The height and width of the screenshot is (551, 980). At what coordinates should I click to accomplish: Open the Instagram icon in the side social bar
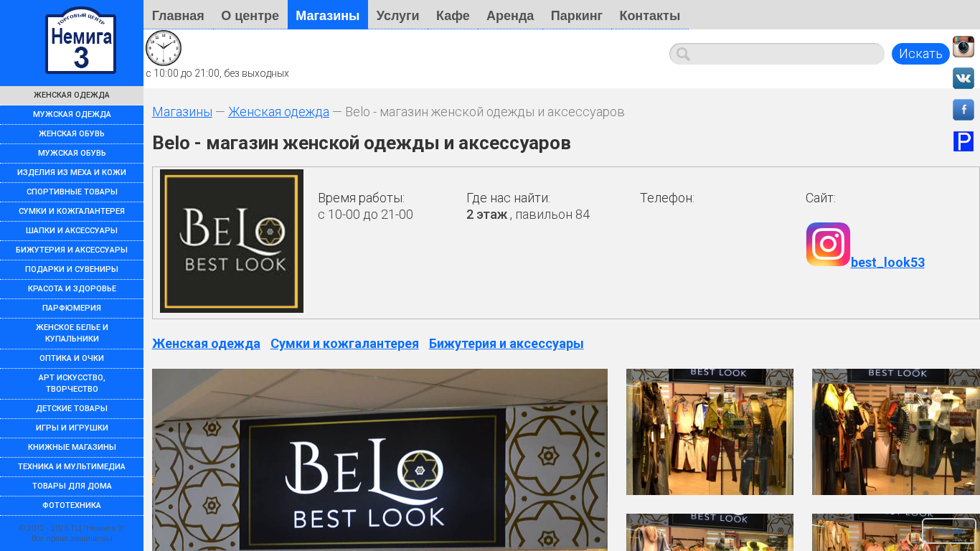(963, 47)
